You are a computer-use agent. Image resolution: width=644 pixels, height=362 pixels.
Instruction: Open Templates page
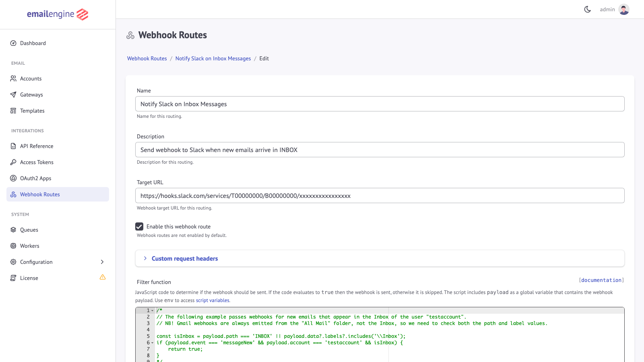coord(58,111)
